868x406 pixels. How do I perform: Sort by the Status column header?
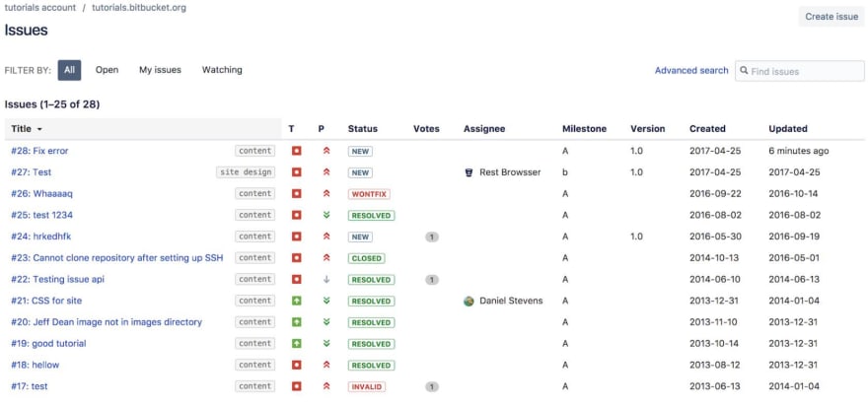point(363,129)
